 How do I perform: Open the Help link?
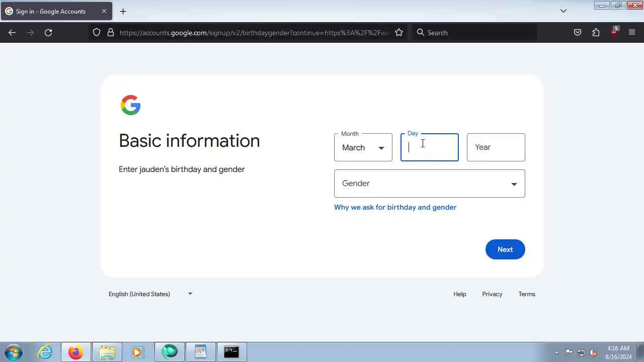[460, 294]
